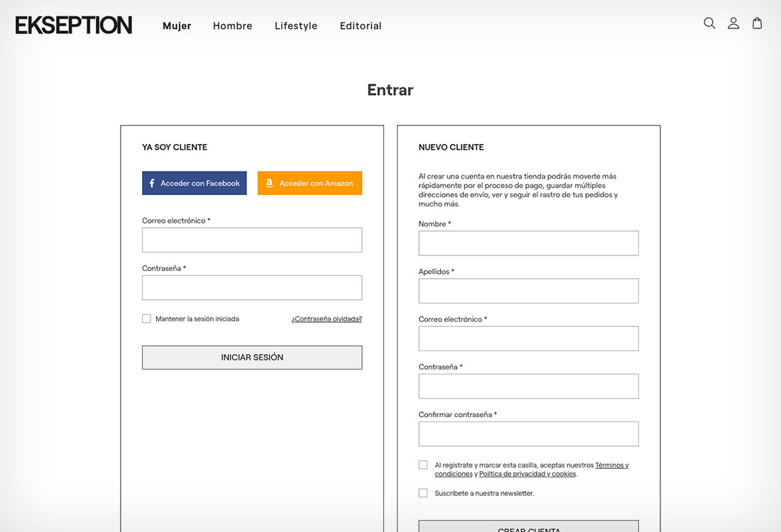The height and width of the screenshot is (532, 781).
Task: Follow the '¿Contraseña olvidada?' link
Action: tap(327, 319)
